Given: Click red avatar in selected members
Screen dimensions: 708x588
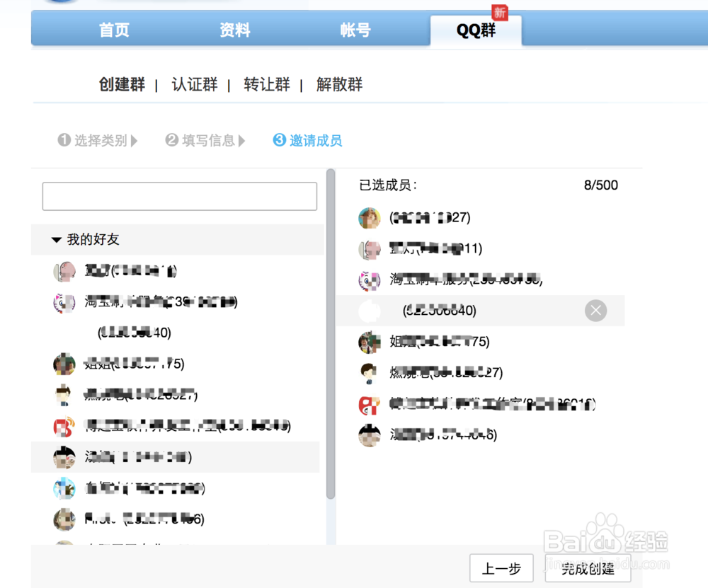Looking at the screenshot, I should (x=370, y=404).
